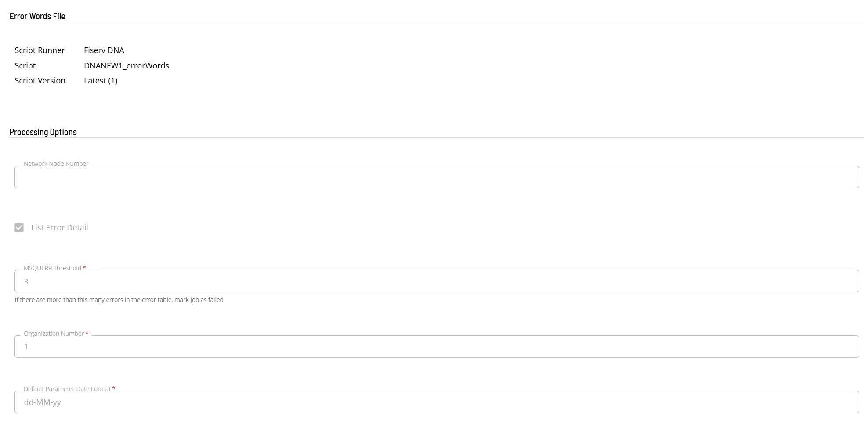Image resolution: width=868 pixels, height=424 pixels.
Task: Click the red asterisk beside MSQUERR Threshold
Action: tap(84, 268)
